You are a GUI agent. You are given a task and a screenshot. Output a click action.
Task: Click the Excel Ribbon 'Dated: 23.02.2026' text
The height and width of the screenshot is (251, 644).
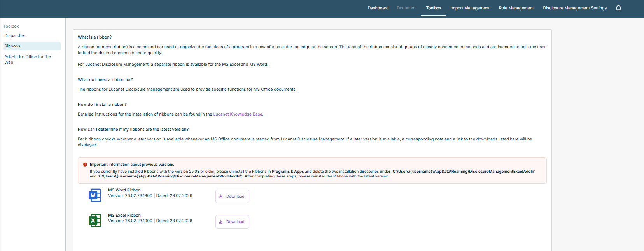174,221
